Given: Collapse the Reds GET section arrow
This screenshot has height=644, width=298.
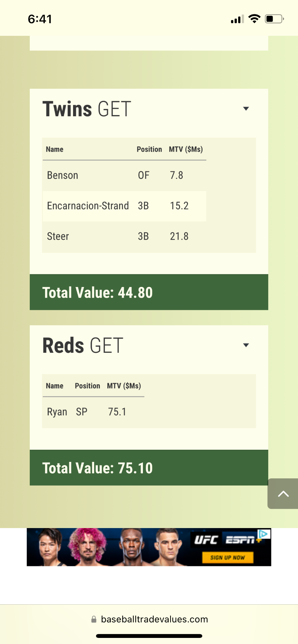Looking at the screenshot, I should (246, 345).
